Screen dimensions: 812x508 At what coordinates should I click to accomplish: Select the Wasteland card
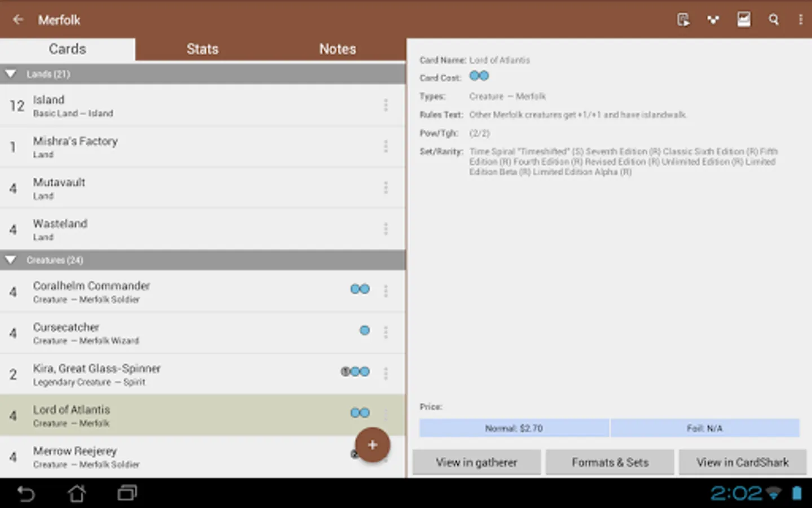tap(202, 229)
